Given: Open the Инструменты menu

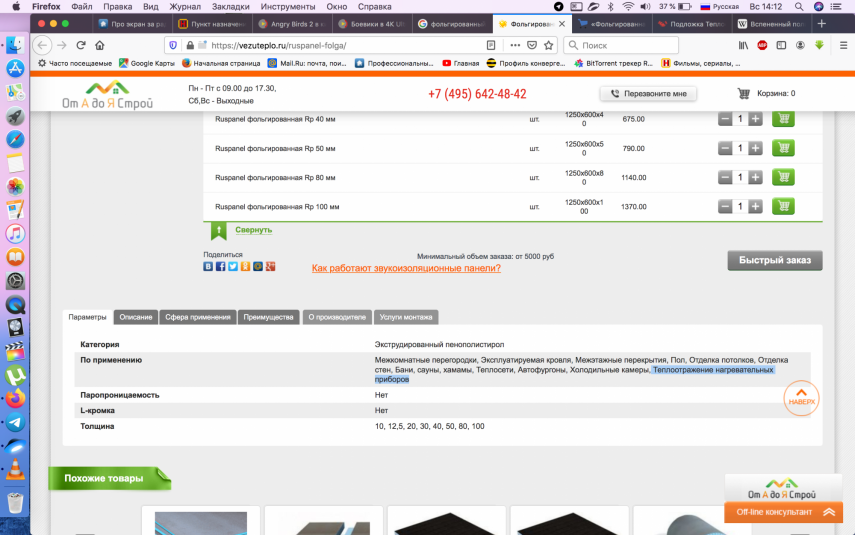Looking at the screenshot, I should [x=287, y=7].
